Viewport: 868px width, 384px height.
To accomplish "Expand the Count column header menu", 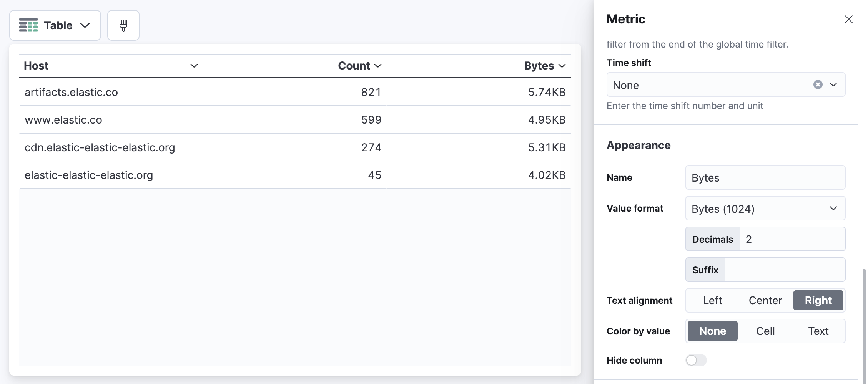I will click(x=378, y=66).
